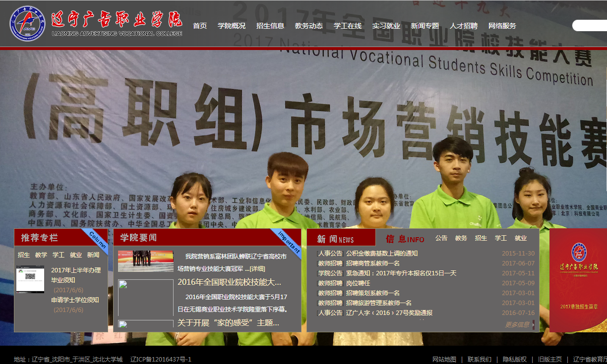Select 教务动态 in the navigation
607x364 pixels.
309,26
